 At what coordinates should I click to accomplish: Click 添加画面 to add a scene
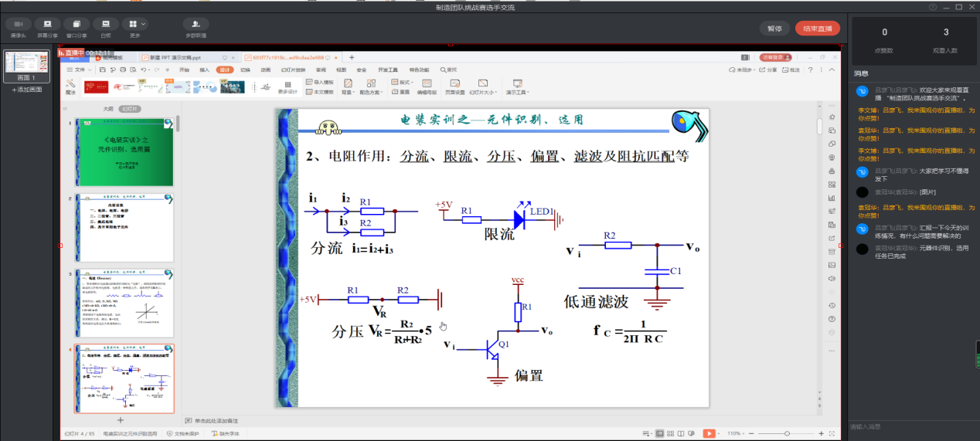point(27,90)
